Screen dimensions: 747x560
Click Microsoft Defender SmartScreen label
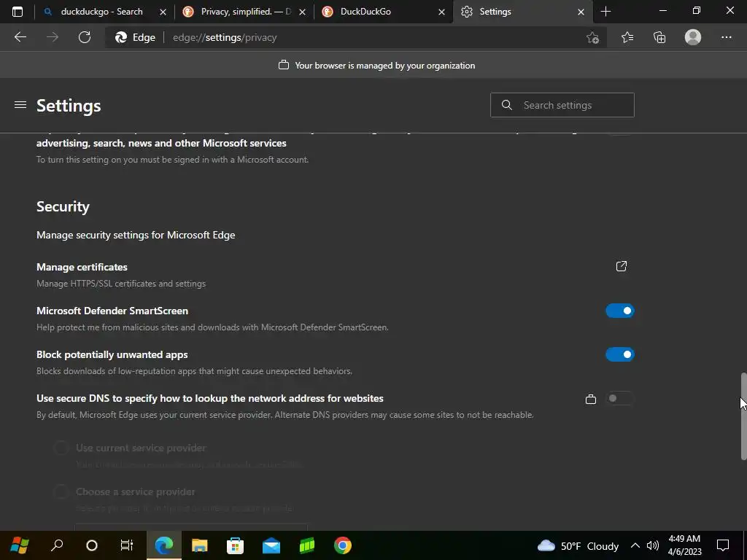click(112, 311)
